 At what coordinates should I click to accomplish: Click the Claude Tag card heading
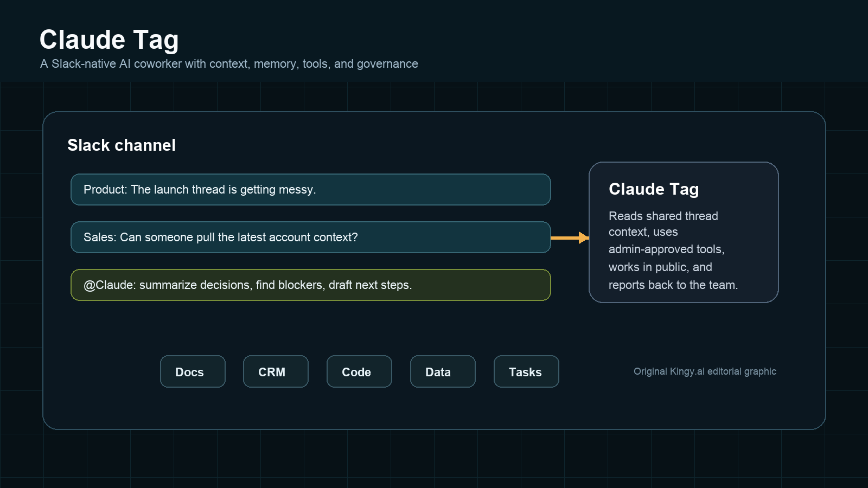(654, 189)
